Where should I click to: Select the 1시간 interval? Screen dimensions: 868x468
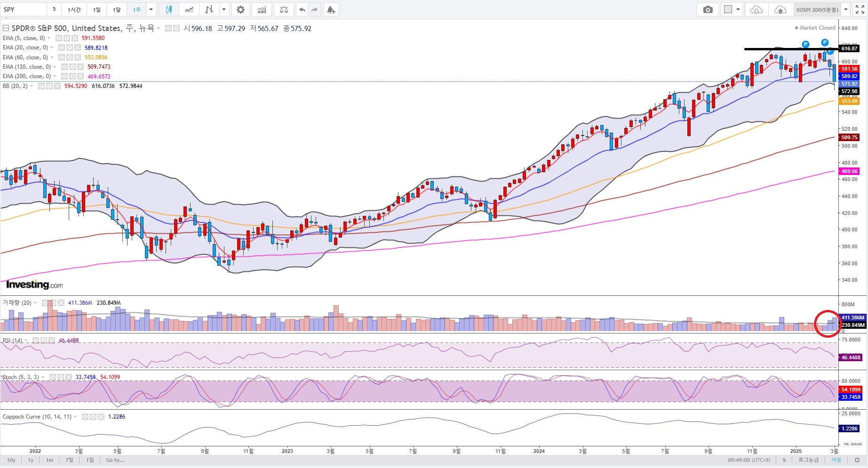tap(74, 9)
